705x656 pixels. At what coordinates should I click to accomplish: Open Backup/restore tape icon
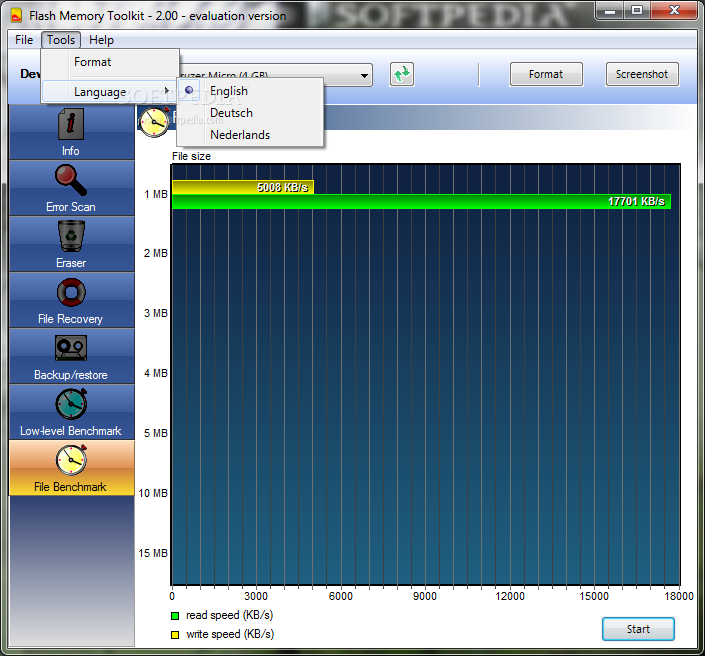coord(71,348)
